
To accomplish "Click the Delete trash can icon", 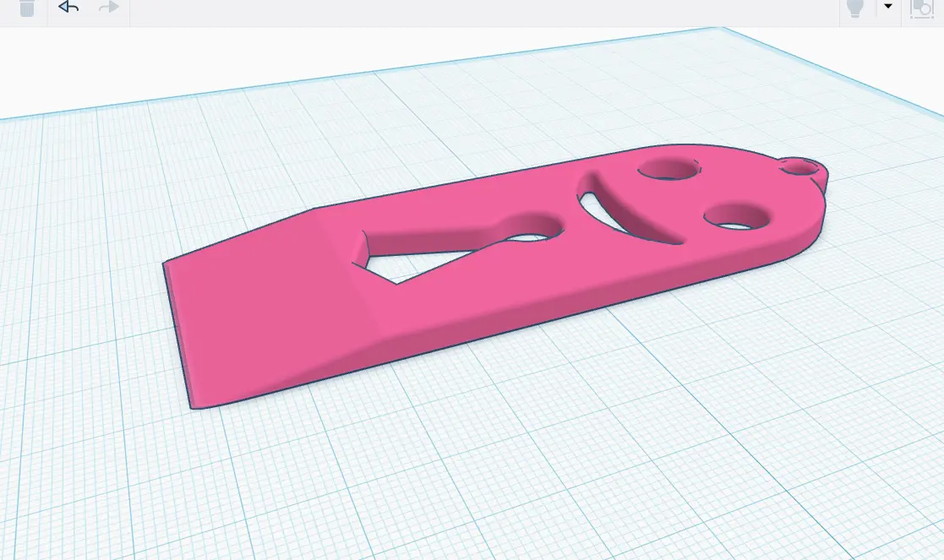I will pyautogui.click(x=26, y=8).
